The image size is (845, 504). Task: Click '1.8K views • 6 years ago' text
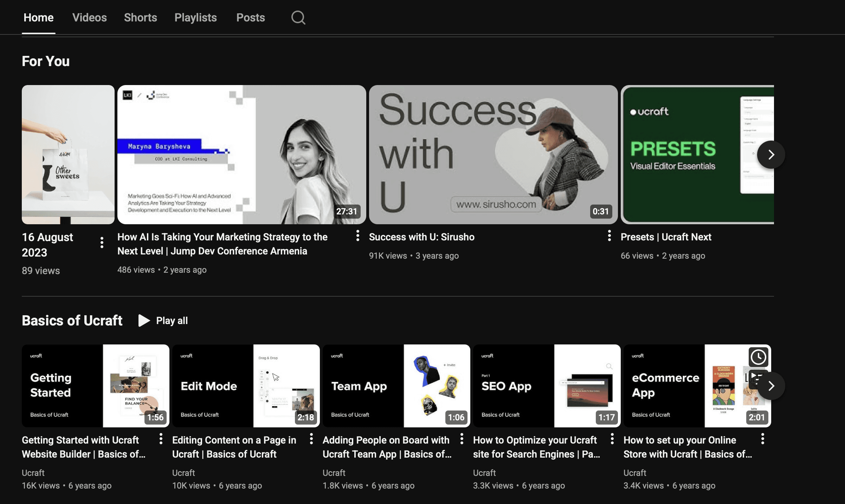tap(369, 485)
